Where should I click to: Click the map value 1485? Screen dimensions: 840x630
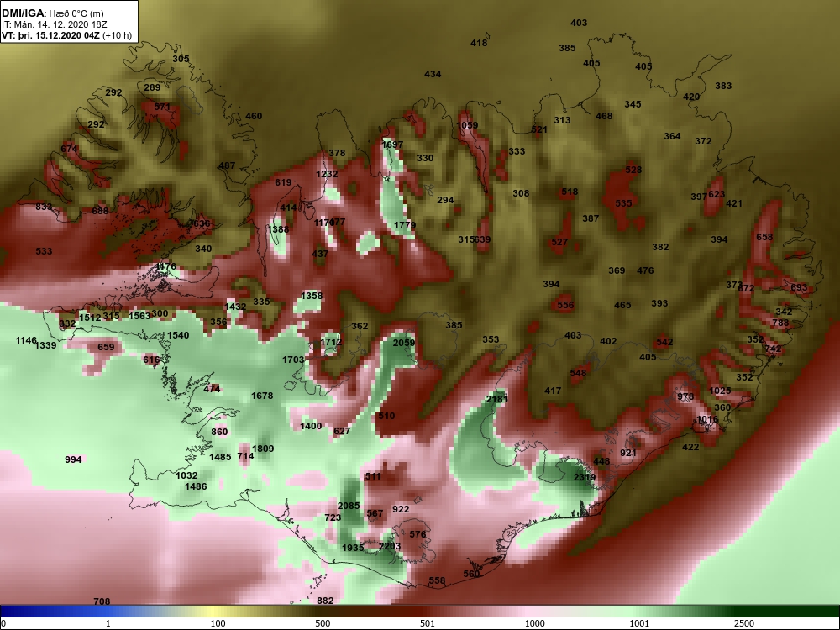(x=220, y=458)
